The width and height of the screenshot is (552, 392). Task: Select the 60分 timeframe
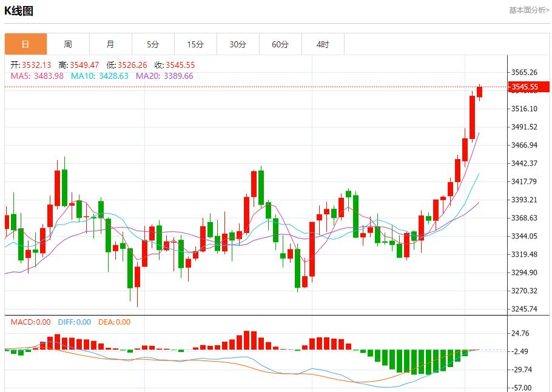(280, 44)
